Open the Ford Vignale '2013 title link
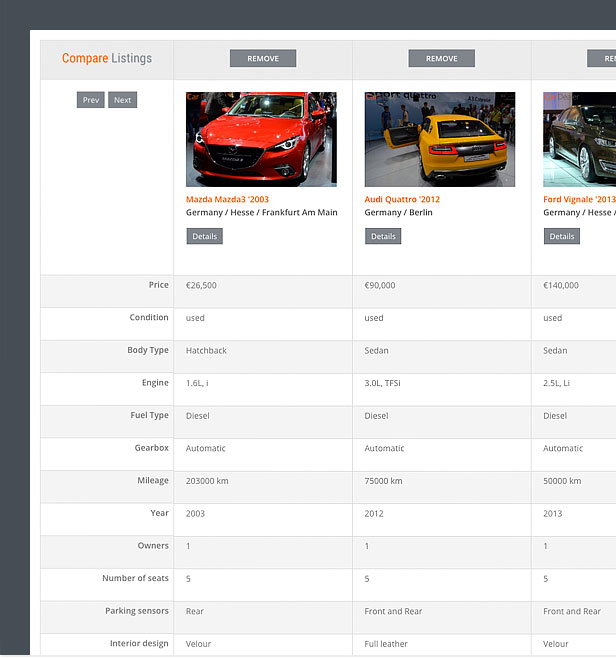This screenshot has width=616, height=658. (x=579, y=199)
